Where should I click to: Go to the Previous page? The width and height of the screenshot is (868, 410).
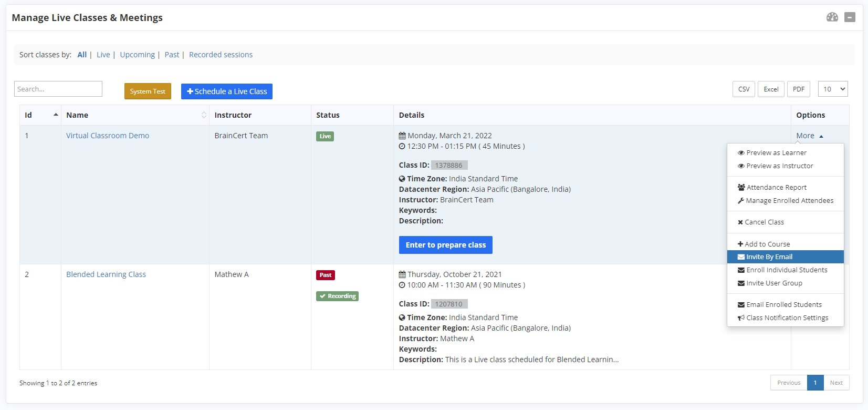(x=789, y=383)
